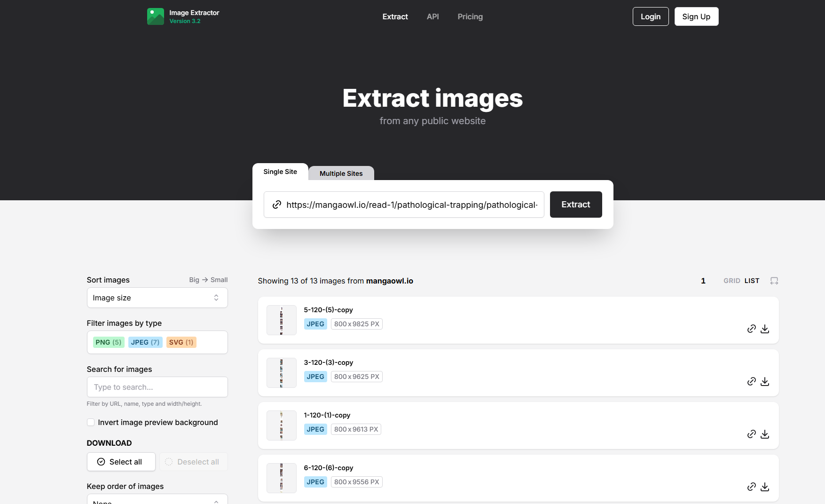Click the Image Extractor logo icon
The image size is (825, 504).
[x=155, y=16]
